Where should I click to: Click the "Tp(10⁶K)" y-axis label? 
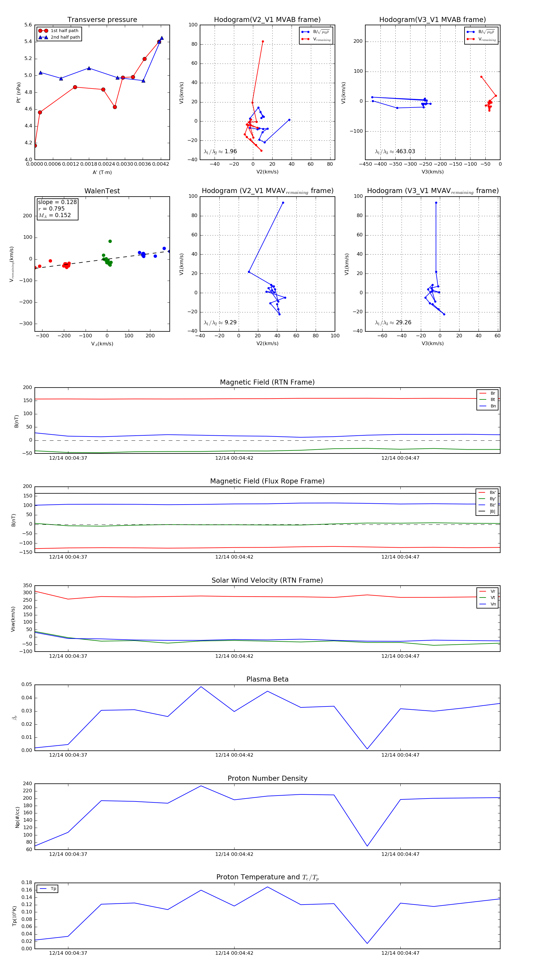(x=15, y=916)
